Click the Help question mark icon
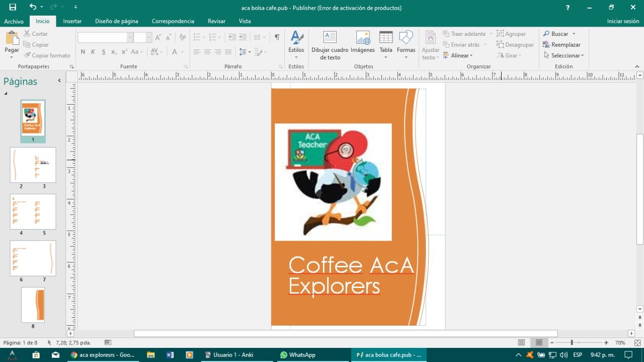The image size is (644, 362). (x=568, y=8)
